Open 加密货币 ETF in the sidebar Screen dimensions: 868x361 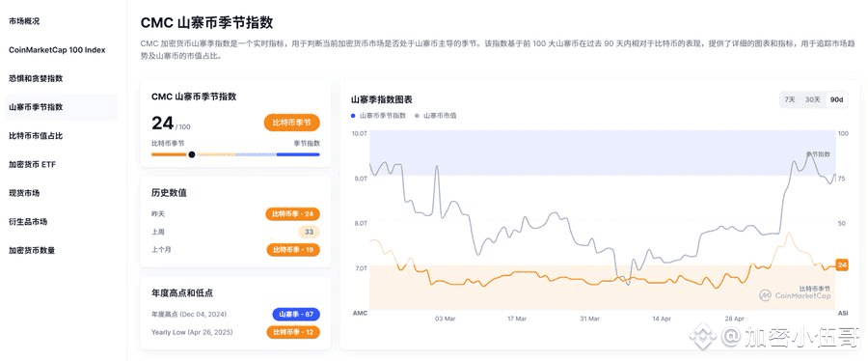coord(32,164)
